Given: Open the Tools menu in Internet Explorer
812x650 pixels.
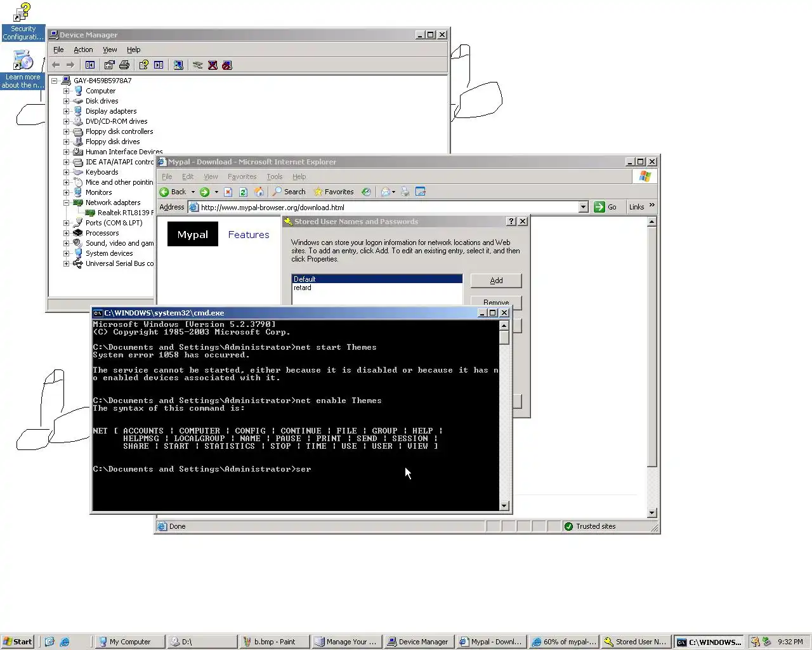Looking at the screenshot, I should (274, 176).
